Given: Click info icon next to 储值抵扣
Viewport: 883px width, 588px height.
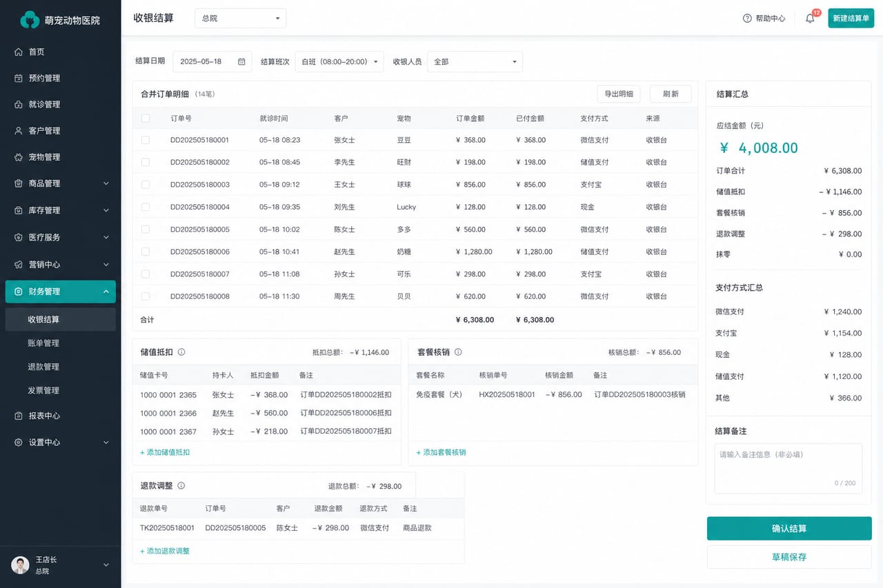Looking at the screenshot, I should click(x=181, y=352).
